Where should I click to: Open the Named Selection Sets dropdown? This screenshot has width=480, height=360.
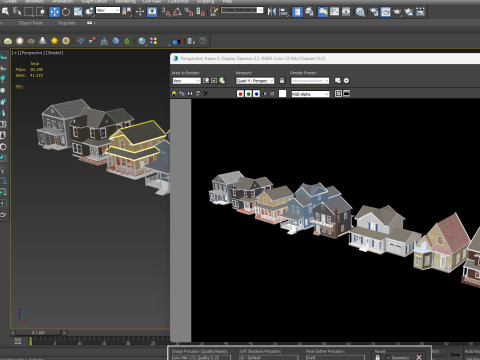pos(242,10)
